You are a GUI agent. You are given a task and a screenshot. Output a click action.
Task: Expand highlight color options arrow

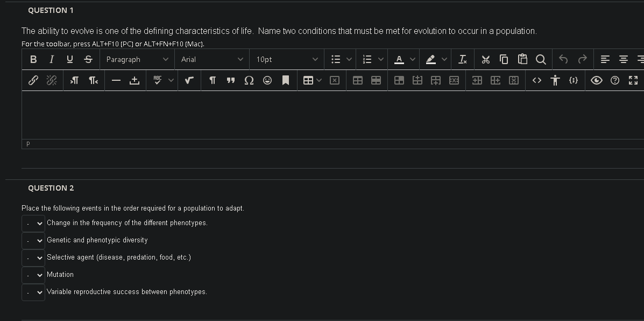(x=444, y=60)
